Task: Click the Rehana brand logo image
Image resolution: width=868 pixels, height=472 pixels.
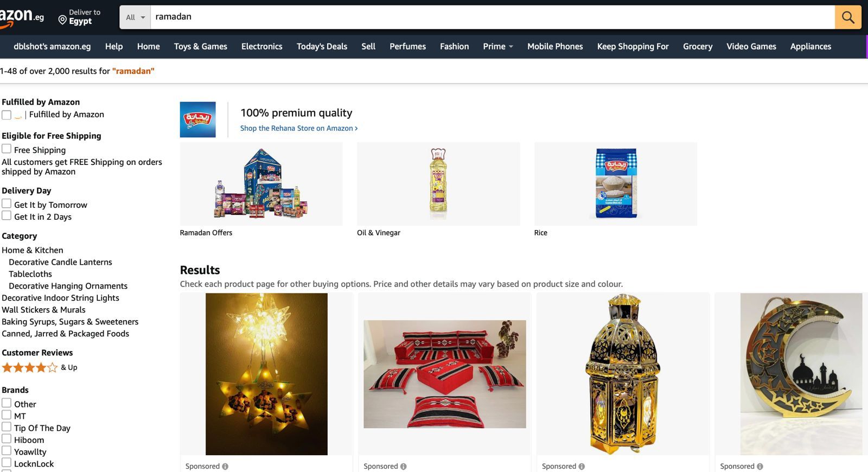Action: pyautogui.click(x=198, y=119)
